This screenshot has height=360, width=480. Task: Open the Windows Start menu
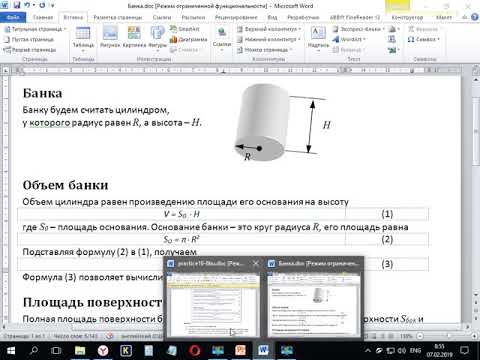click(x=11, y=350)
